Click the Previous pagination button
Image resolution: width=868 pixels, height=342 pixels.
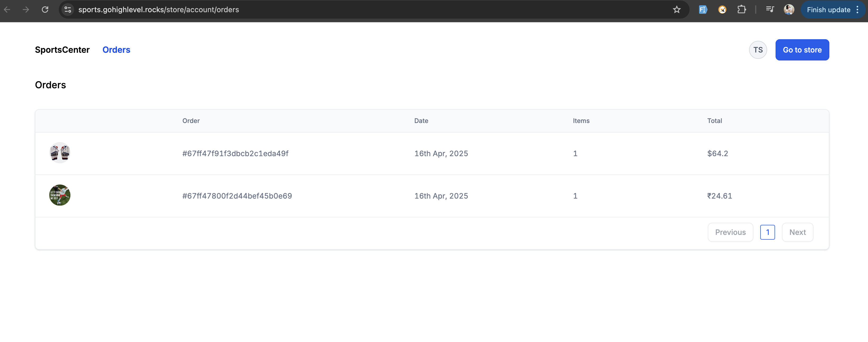(730, 233)
